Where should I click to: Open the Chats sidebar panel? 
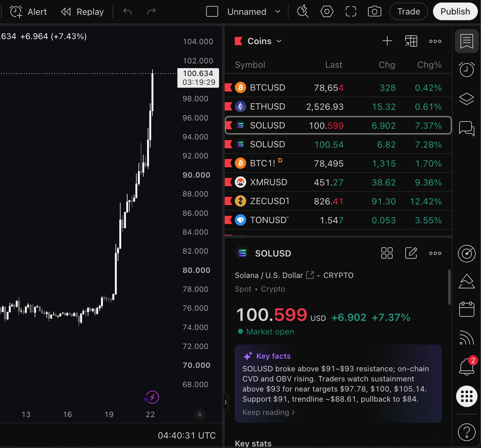467,128
